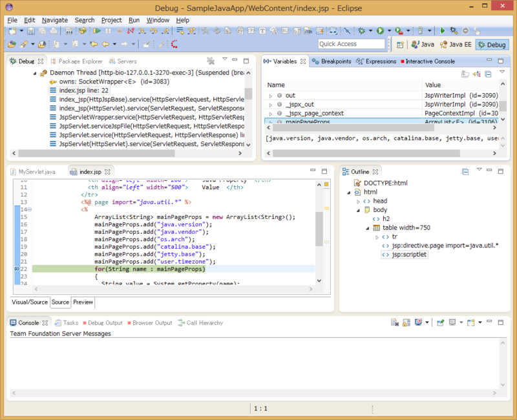The height and width of the screenshot is (420, 517).
Task: Switch to the Breakpoints tab
Action: pyautogui.click(x=332, y=61)
